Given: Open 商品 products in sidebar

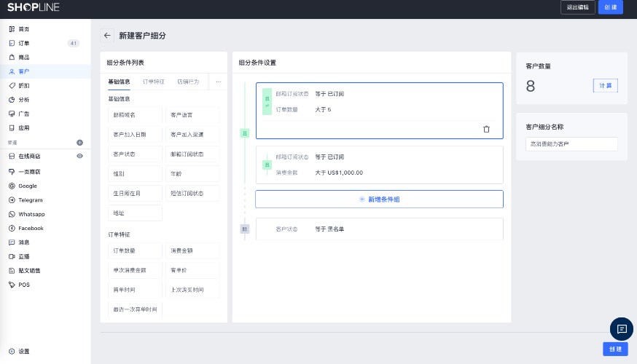Looking at the screenshot, I should coord(23,58).
